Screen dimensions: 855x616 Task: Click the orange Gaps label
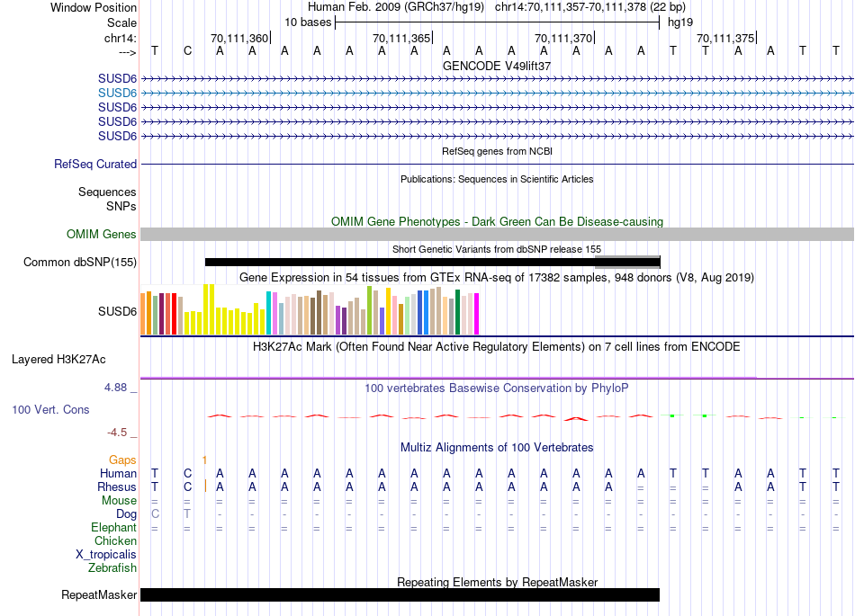click(122, 460)
